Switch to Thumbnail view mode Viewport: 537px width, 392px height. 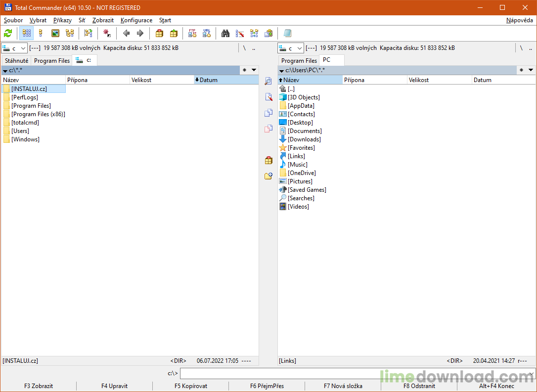(55, 34)
